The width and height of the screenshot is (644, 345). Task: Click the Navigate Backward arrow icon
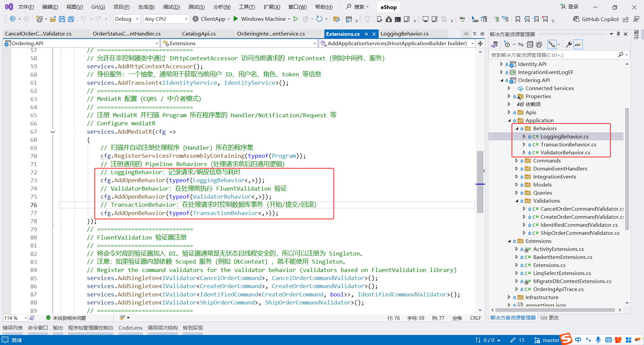12,19
